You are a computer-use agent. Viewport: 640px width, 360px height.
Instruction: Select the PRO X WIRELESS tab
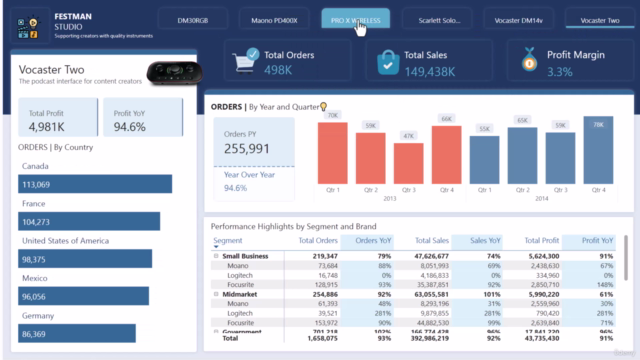(x=356, y=19)
